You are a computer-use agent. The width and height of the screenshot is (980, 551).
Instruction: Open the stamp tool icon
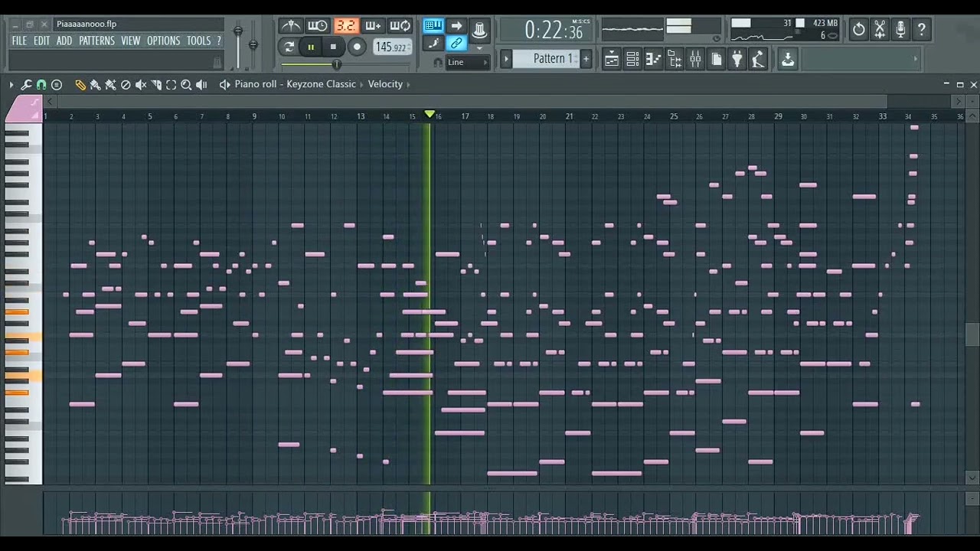(57, 84)
